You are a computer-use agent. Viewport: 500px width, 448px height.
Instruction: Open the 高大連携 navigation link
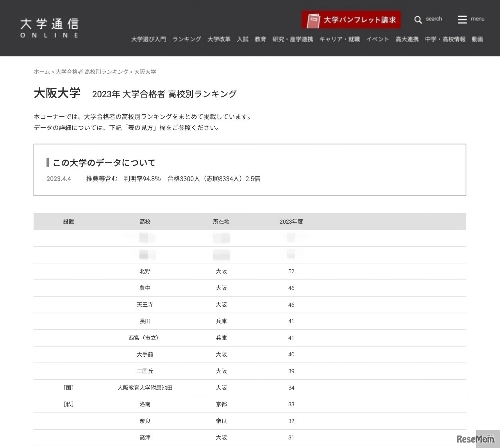click(406, 39)
